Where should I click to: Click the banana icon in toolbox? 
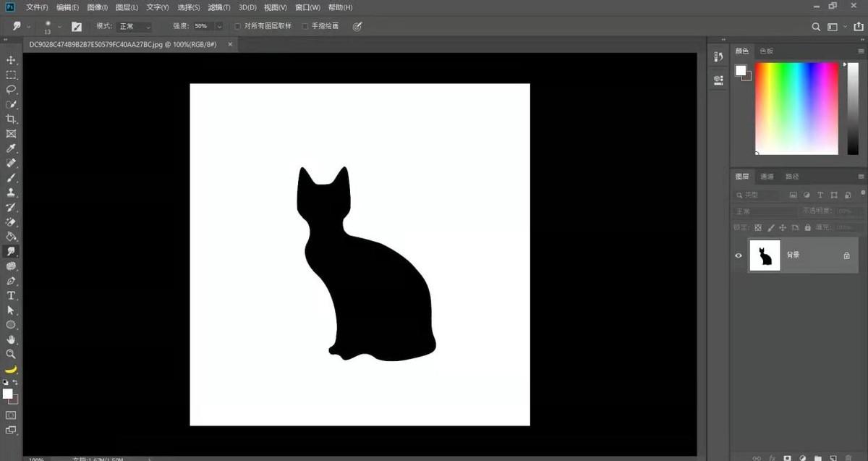click(x=11, y=369)
